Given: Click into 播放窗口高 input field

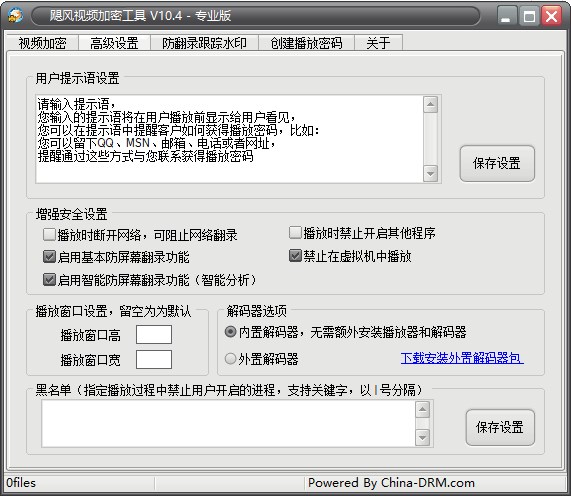Looking at the screenshot, I should pyautogui.click(x=154, y=335).
